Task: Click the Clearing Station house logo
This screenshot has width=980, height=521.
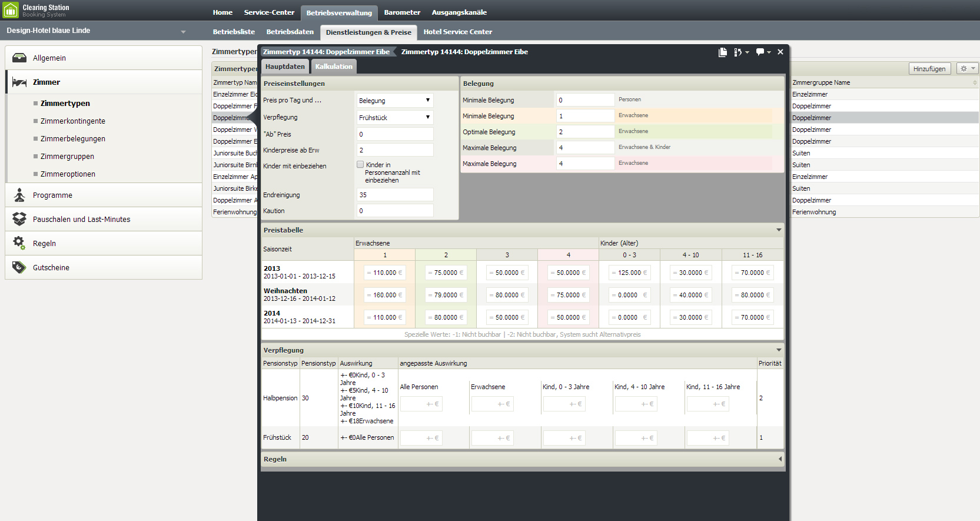Action: [11, 10]
